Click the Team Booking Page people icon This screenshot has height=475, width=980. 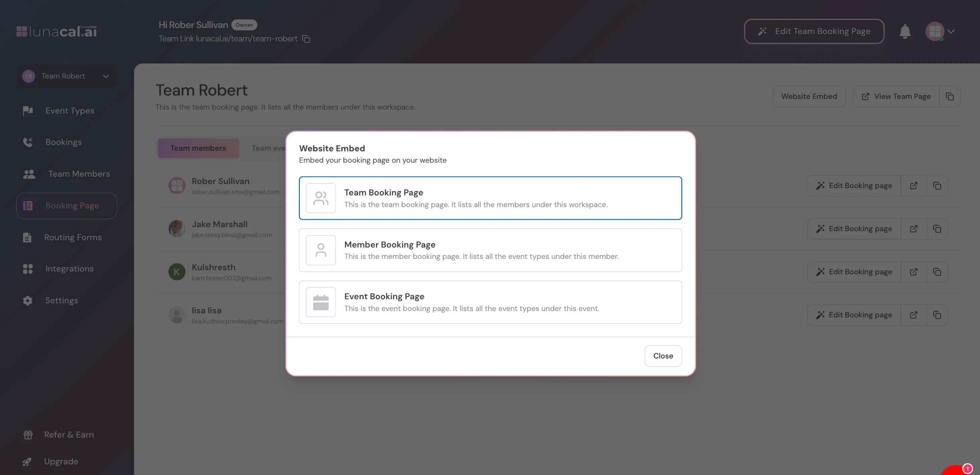point(321,198)
